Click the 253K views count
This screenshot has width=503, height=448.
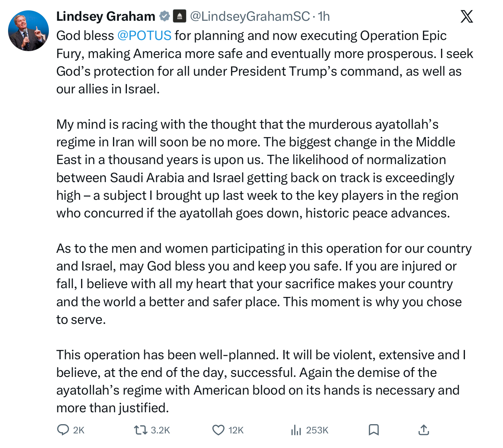click(x=317, y=430)
